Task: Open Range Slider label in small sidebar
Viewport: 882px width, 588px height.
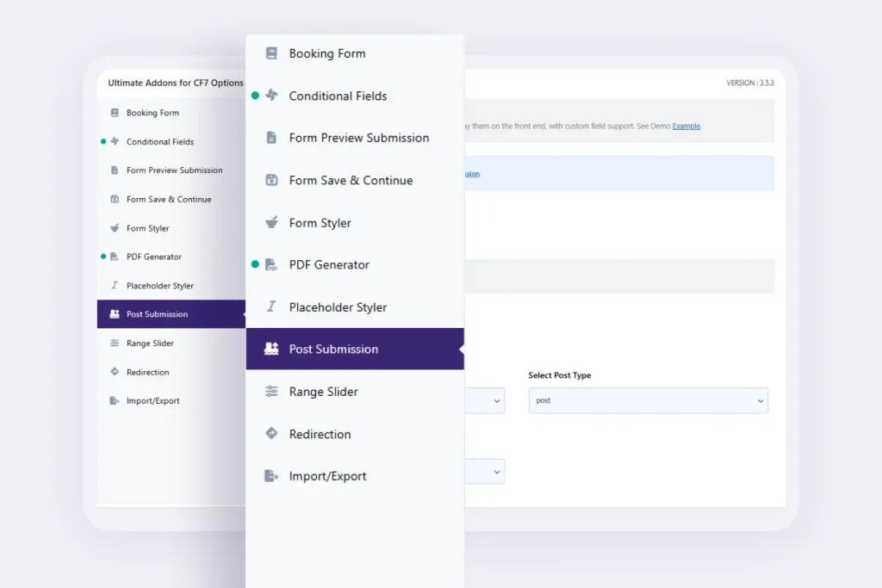Action: click(150, 343)
